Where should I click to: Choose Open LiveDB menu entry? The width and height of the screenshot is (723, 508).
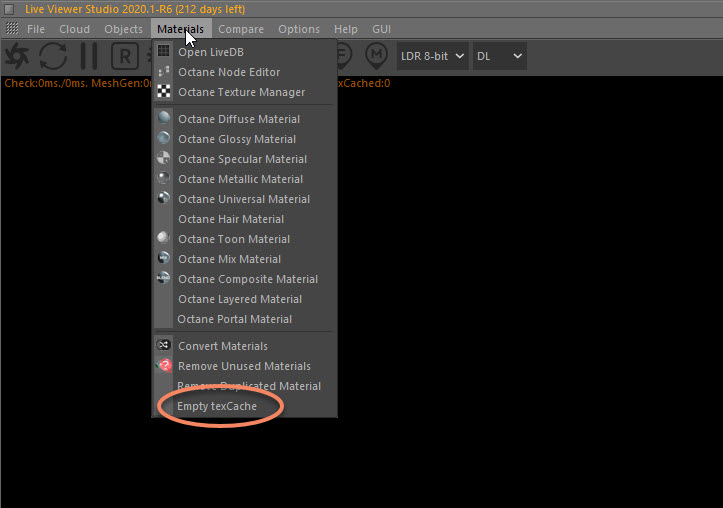click(244, 52)
